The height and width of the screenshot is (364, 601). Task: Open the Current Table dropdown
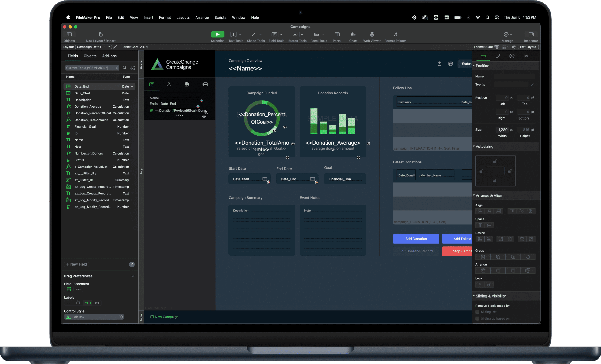pos(92,68)
